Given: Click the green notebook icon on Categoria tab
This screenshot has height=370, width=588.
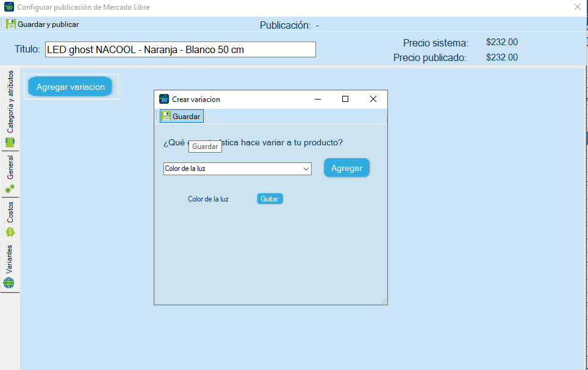Looking at the screenshot, I should (10, 142).
